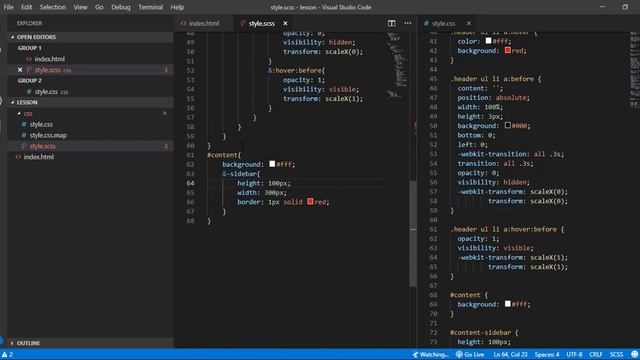Click the Ln 64, Col 23 position indicator
The image size is (640, 360).
pyautogui.click(x=510, y=354)
